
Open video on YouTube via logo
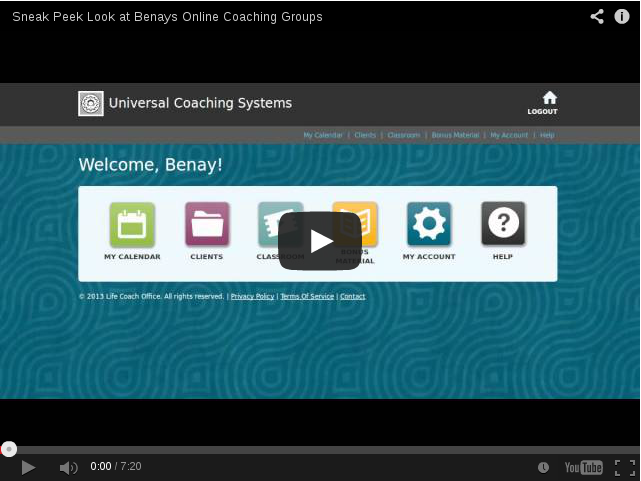click(x=583, y=467)
